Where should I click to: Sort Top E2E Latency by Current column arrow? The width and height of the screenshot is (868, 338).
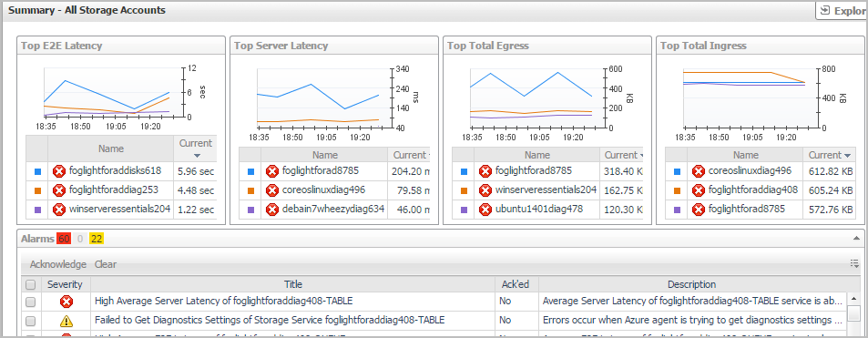point(197,156)
